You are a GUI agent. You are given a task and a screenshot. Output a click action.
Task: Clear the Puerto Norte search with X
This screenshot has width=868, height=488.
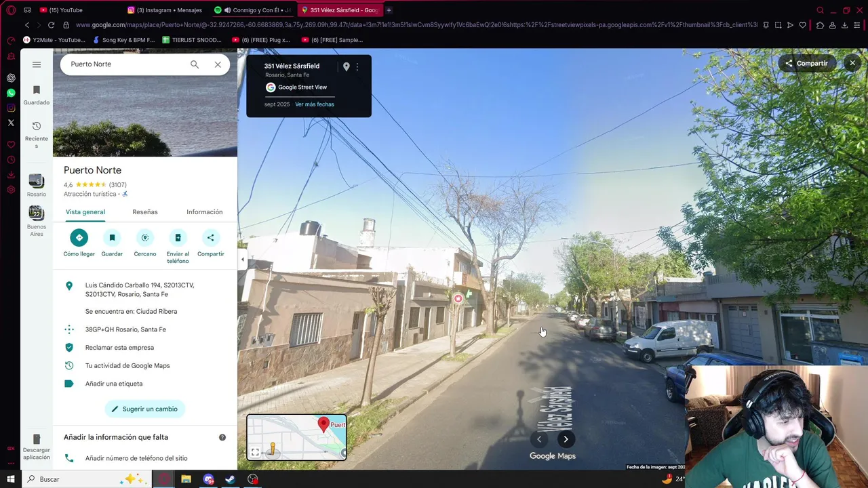(218, 64)
